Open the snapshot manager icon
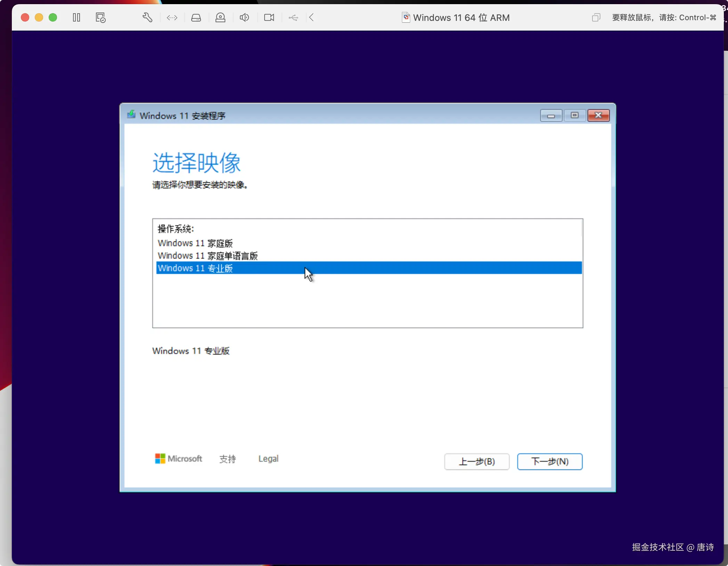 tap(100, 17)
